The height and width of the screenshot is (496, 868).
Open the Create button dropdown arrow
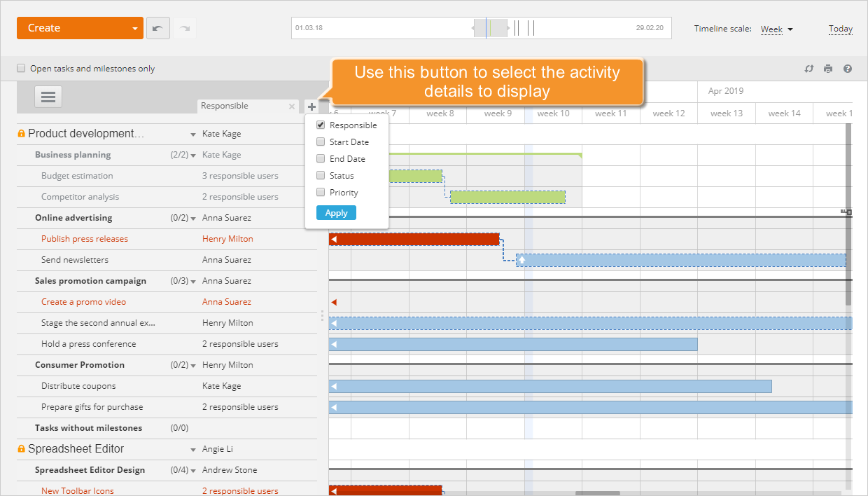point(135,27)
